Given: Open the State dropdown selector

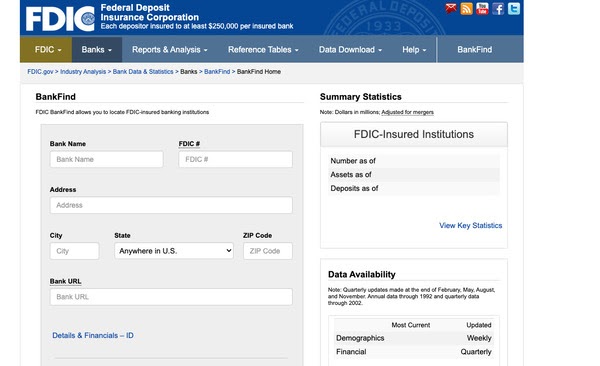Looking at the screenshot, I should coord(174,251).
